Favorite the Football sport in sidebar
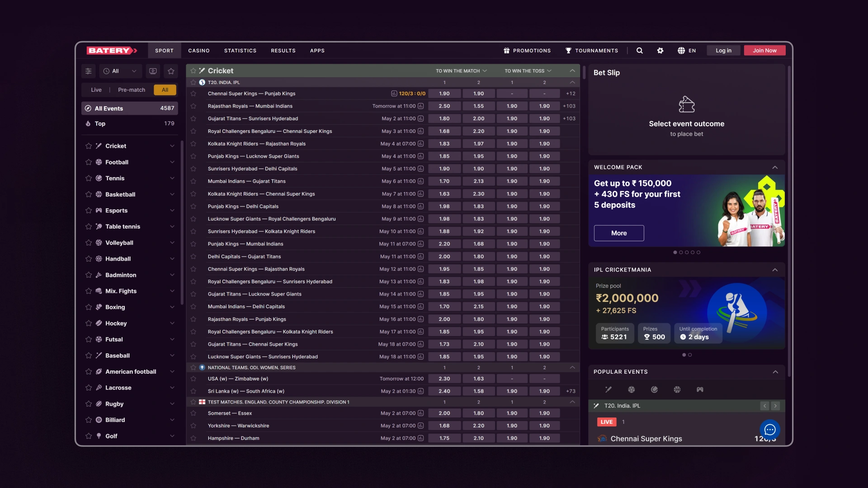The image size is (868, 488). click(89, 162)
